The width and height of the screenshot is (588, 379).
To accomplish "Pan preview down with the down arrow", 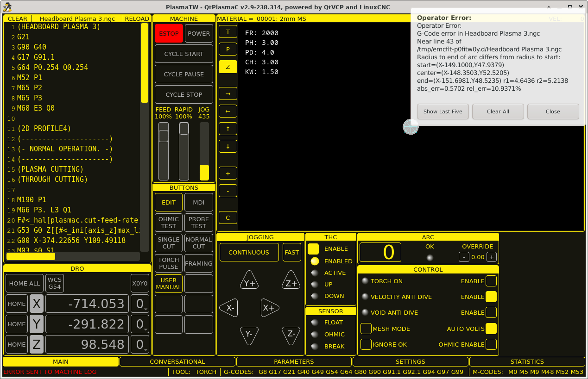I will 228,146.
